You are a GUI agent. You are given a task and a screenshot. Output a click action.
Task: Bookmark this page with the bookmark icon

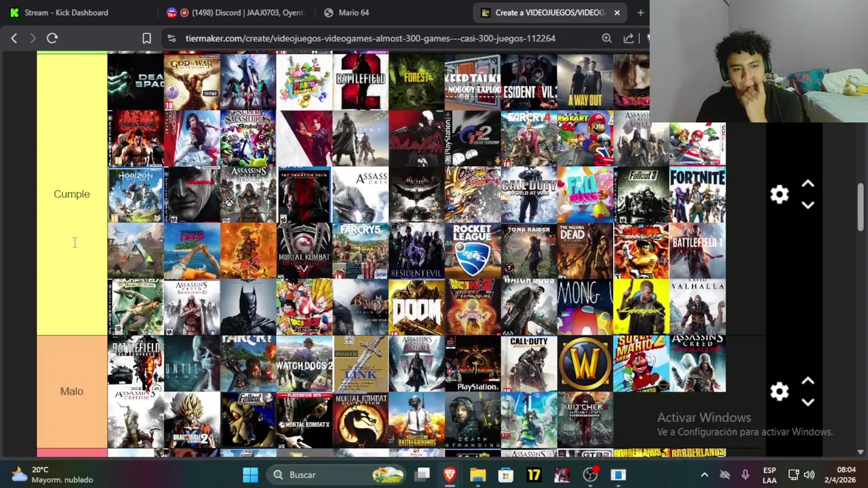pos(146,39)
